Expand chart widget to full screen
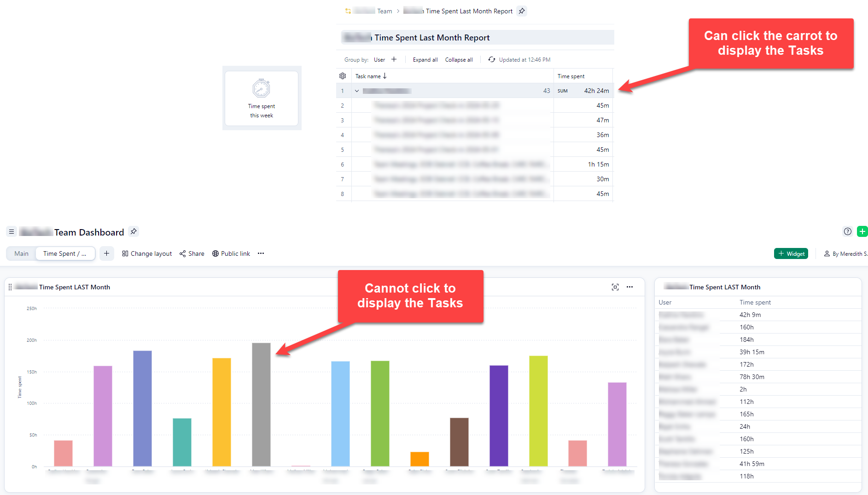The width and height of the screenshot is (868, 495). coord(615,287)
